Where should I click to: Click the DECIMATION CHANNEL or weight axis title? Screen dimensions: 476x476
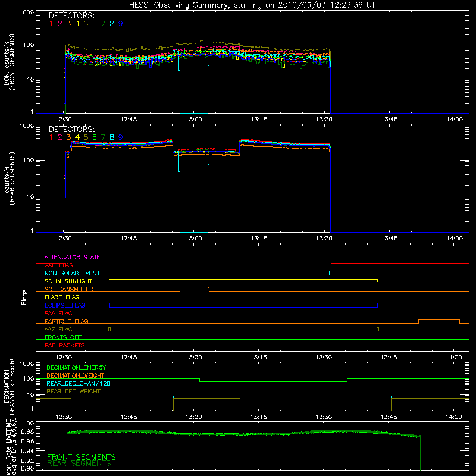click(10, 386)
